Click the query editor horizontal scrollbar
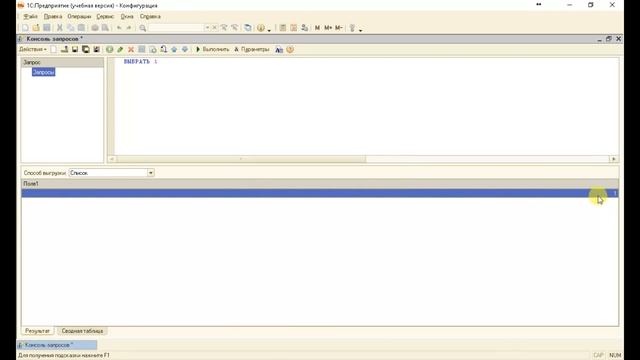 (x=241, y=159)
